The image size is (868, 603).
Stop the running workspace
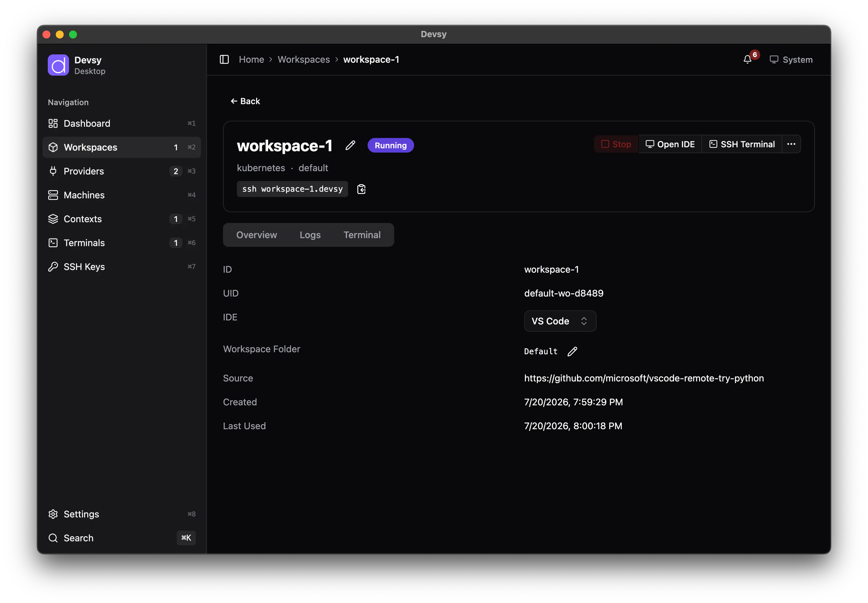(x=616, y=144)
